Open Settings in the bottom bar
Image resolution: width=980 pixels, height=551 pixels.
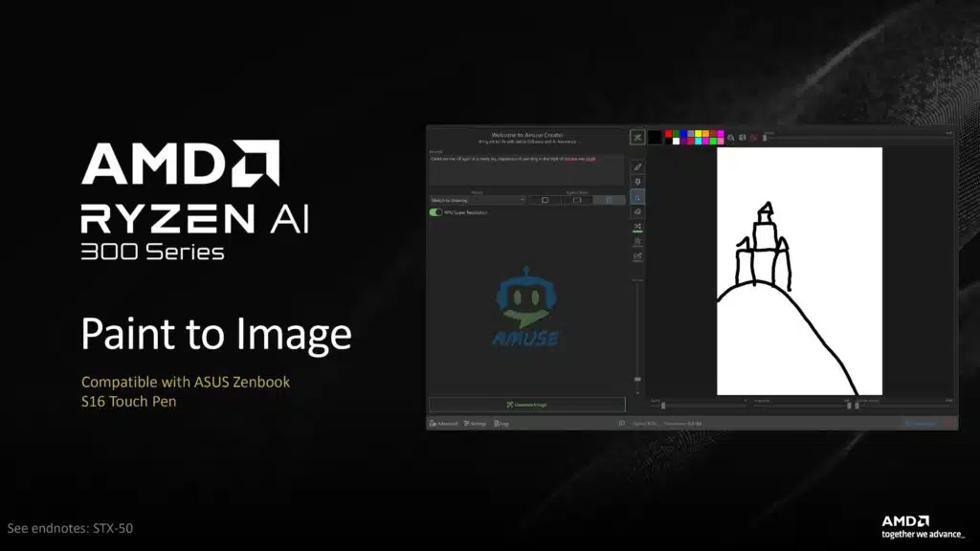pyautogui.click(x=475, y=424)
